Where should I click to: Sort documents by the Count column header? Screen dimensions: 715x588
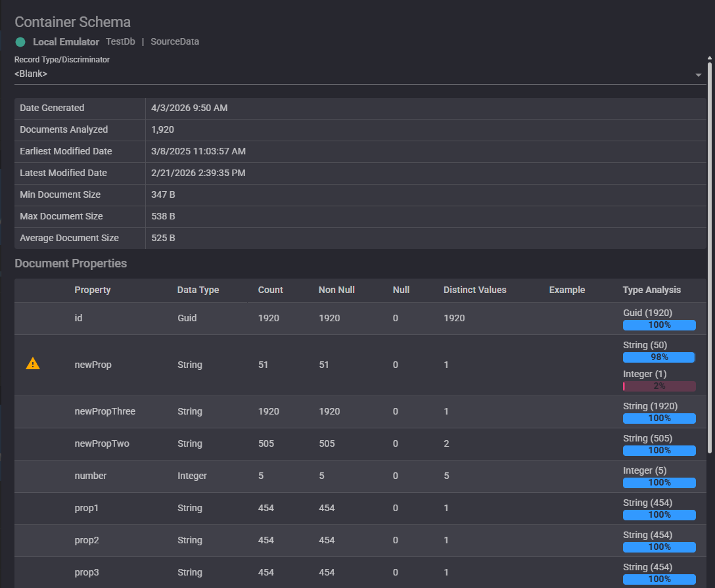click(270, 290)
